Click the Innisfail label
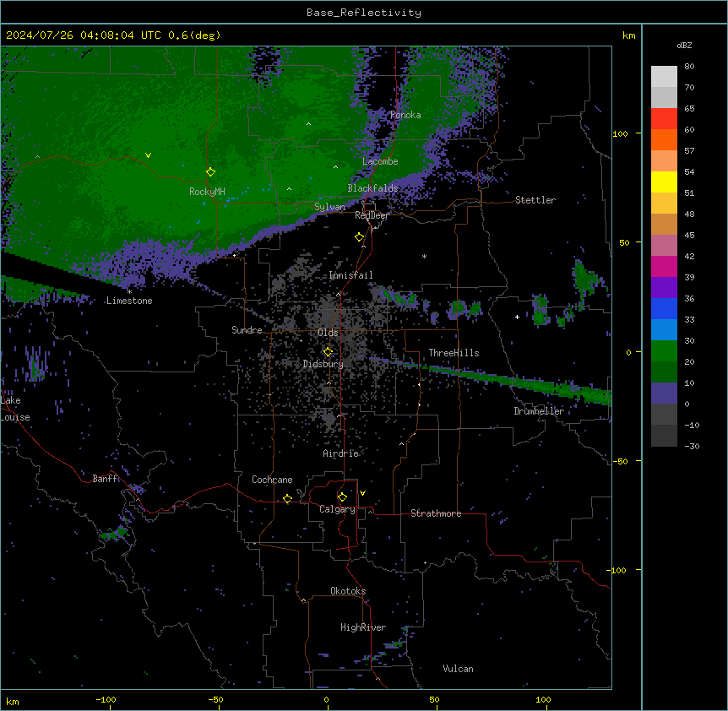 pyautogui.click(x=350, y=275)
